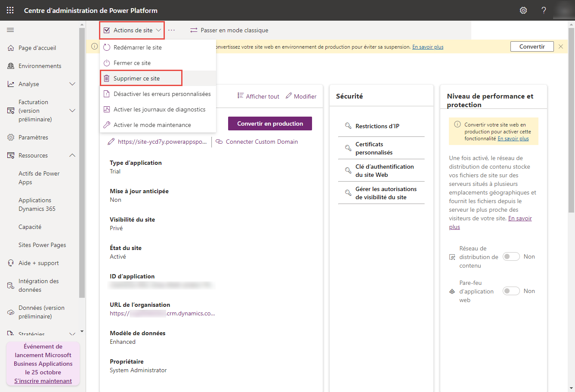Open the powerappsportals site URL link
This screenshot has width=575, height=392.
click(162, 142)
